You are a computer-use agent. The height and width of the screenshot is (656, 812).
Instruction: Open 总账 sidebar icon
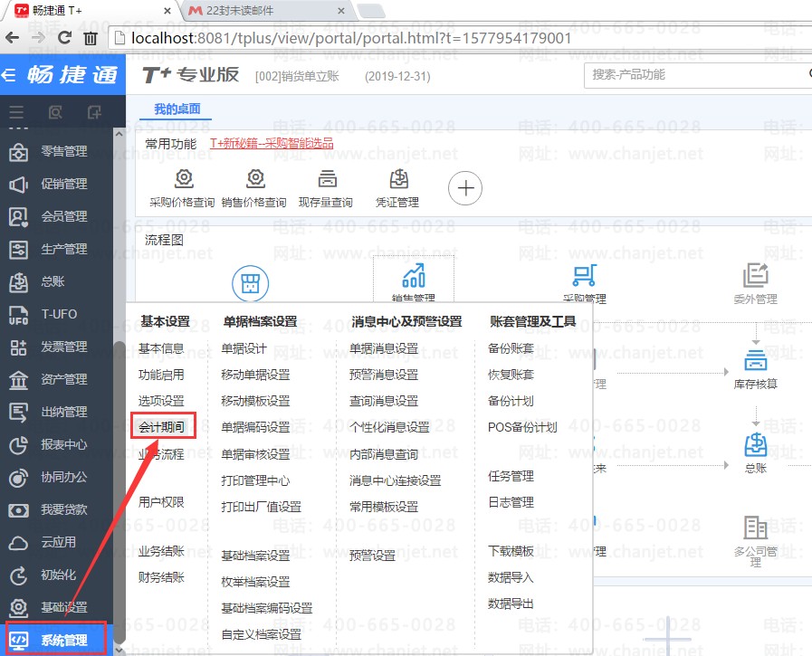click(18, 282)
